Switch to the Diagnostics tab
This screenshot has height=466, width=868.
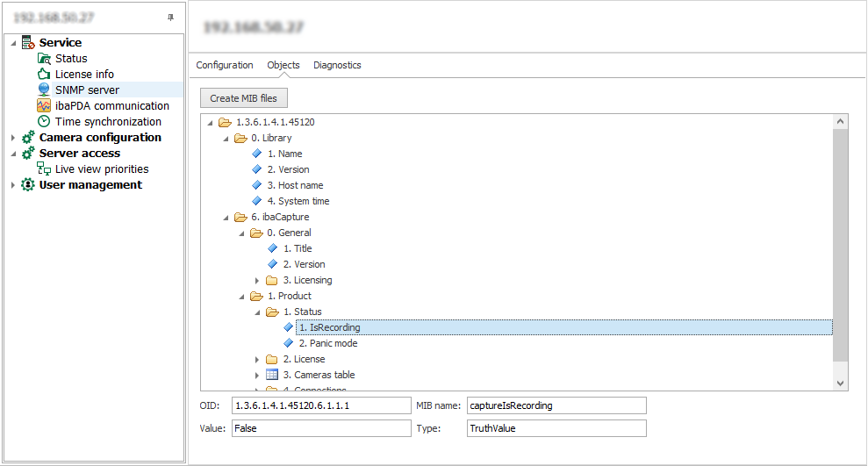pos(337,65)
